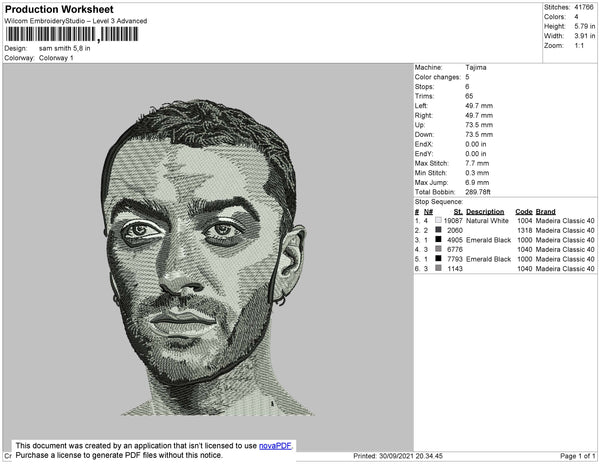
Task: Click the St. column header
Action: pyautogui.click(x=458, y=212)
